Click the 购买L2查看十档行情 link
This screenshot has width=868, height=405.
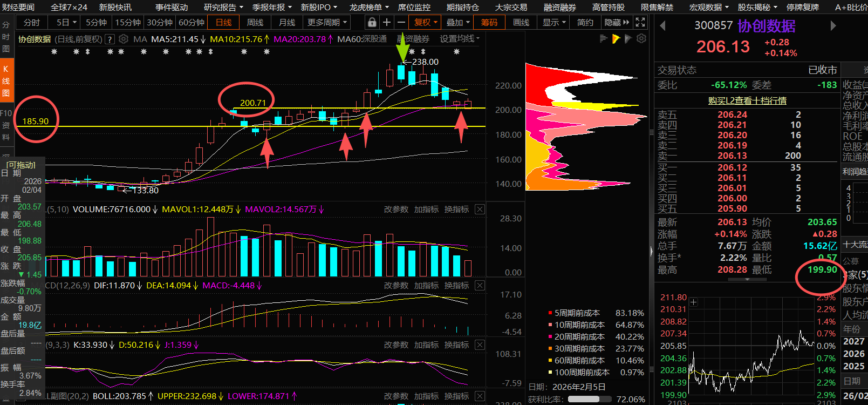pyautogui.click(x=747, y=100)
